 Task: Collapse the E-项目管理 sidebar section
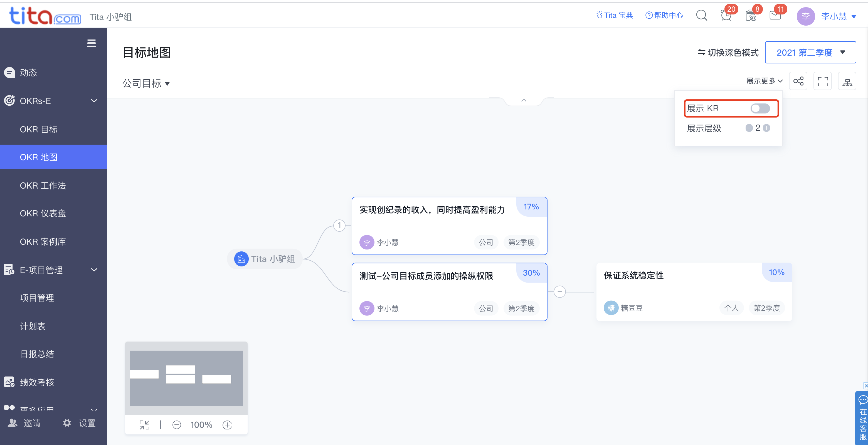click(94, 270)
